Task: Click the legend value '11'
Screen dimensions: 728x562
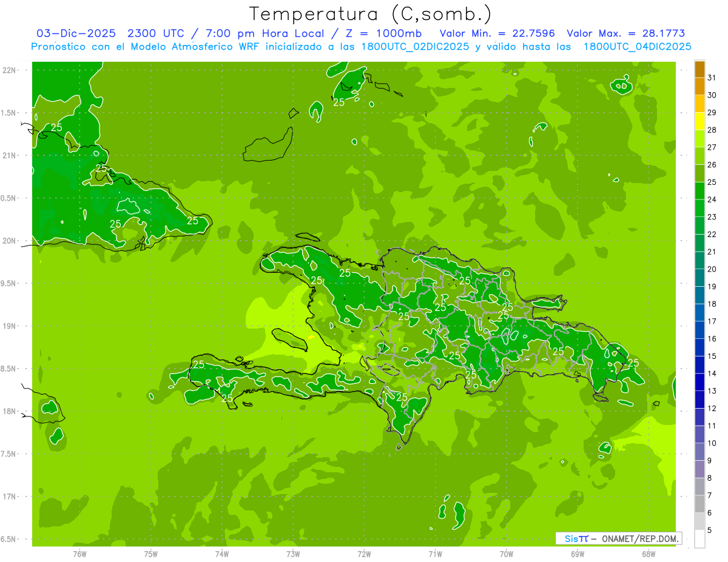Action: pyautogui.click(x=712, y=426)
